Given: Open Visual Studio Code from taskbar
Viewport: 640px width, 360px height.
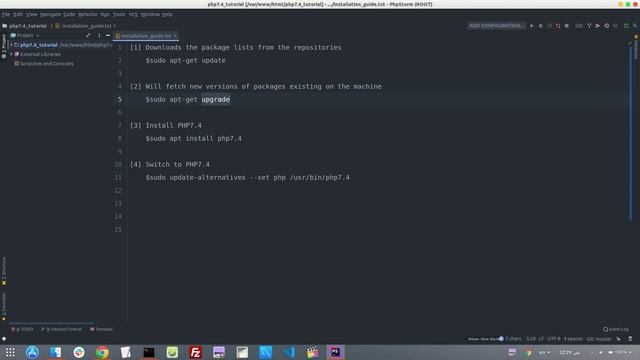Looking at the screenshot, I should [x=289, y=352].
